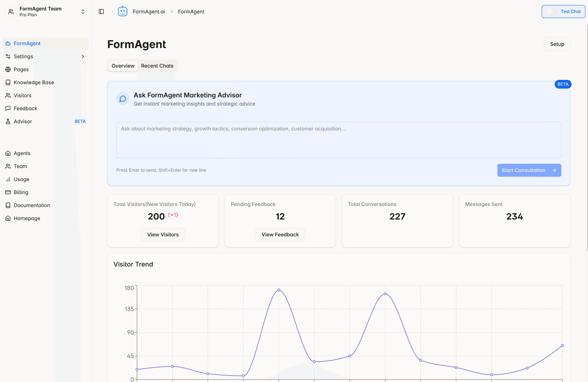Image resolution: width=588 pixels, height=382 pixels.
Task: Click the robot icon beside FormAgent in sidebar
Action: click(x=8, y=43)
